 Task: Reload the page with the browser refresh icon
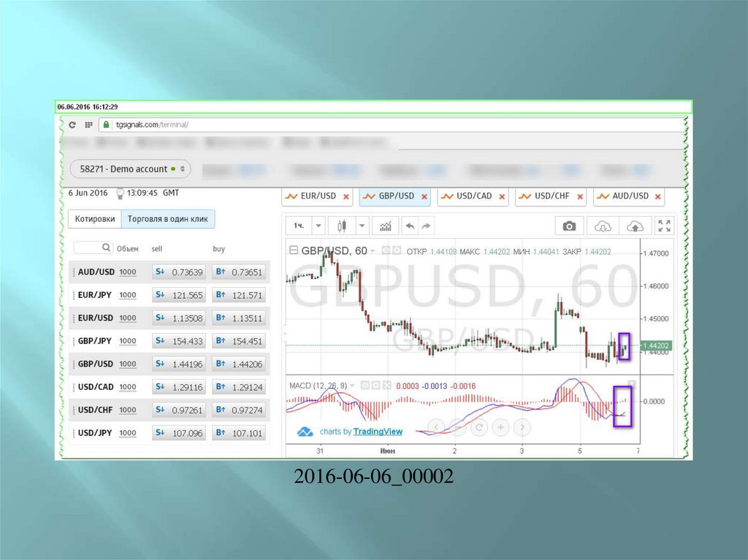[x=72, y=125]
